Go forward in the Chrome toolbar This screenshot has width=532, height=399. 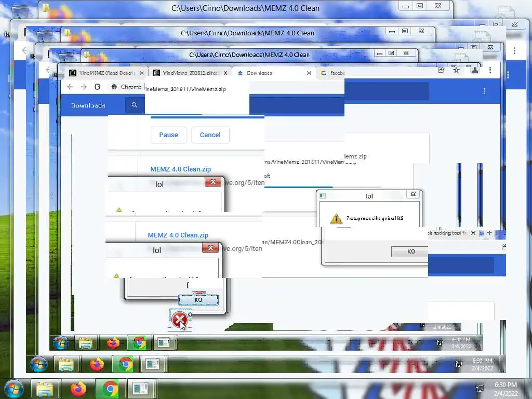(x=84, y=87)
